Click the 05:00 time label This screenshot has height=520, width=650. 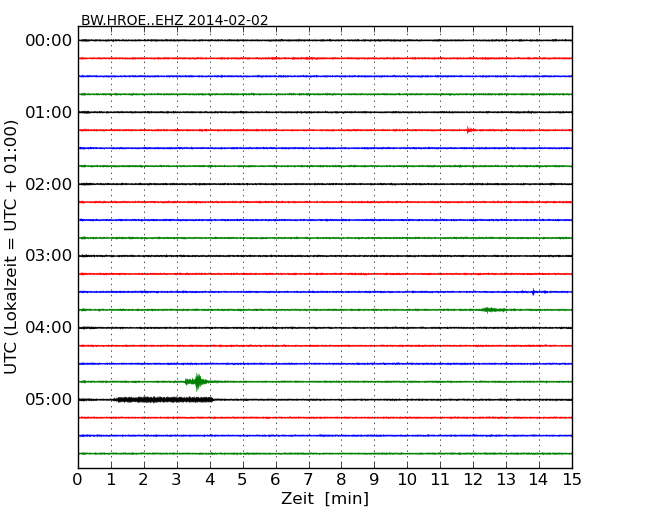pyautogui.click(x=49, y=399)
